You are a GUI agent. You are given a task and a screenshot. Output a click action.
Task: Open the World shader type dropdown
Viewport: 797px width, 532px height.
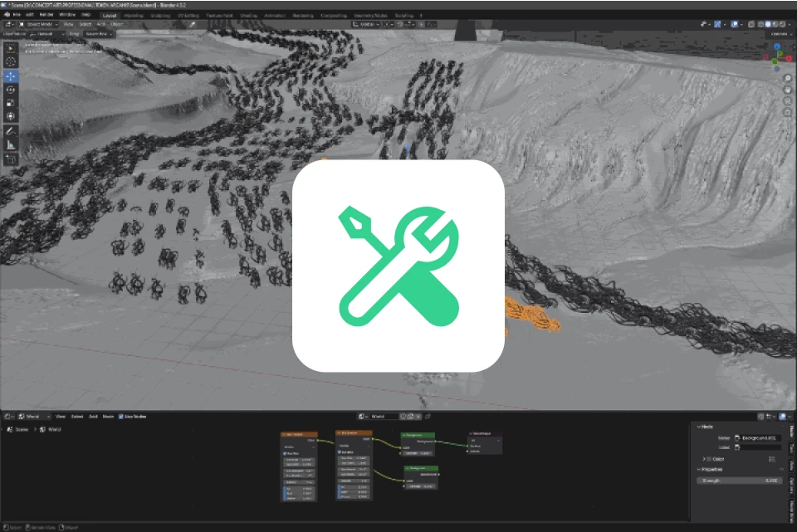pos(34,417)
